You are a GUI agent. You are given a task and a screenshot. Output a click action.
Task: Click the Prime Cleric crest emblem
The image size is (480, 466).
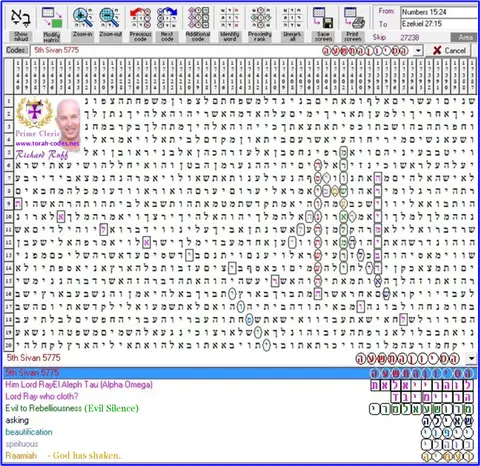click(x=35, y=112)
